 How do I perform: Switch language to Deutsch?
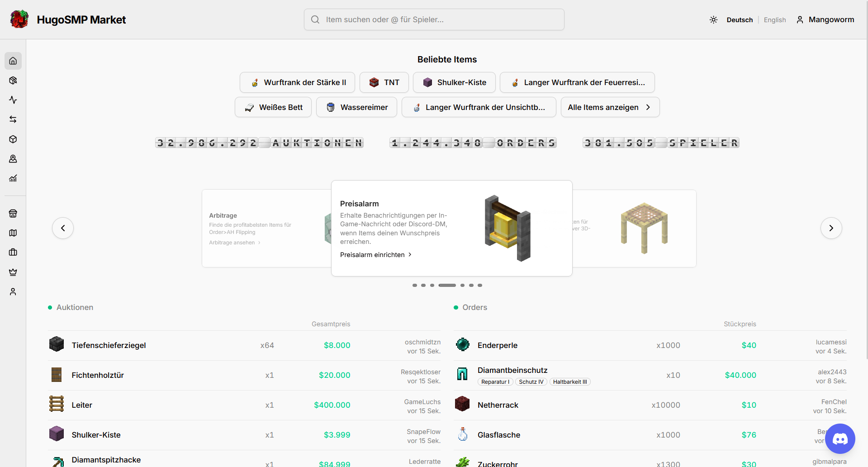pyautogui.click(x=740, y=20)
